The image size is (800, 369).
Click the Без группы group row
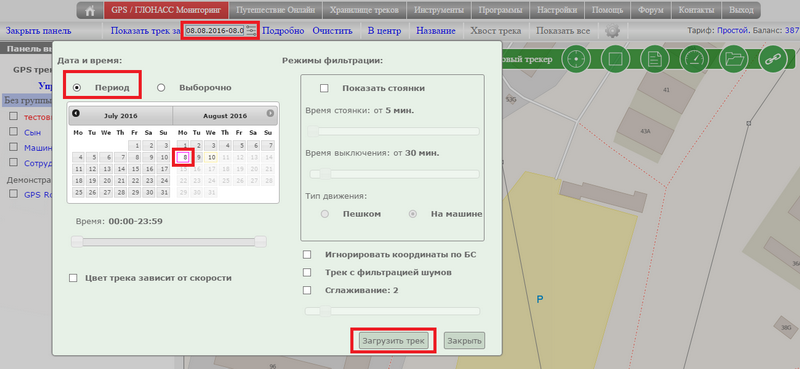click(x=28, y=101)
